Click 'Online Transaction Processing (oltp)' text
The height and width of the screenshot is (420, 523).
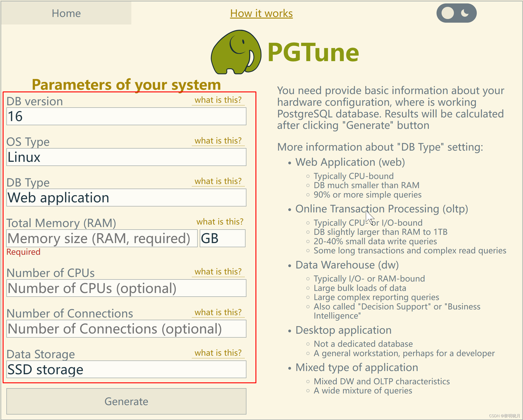[x=382, y=209]
